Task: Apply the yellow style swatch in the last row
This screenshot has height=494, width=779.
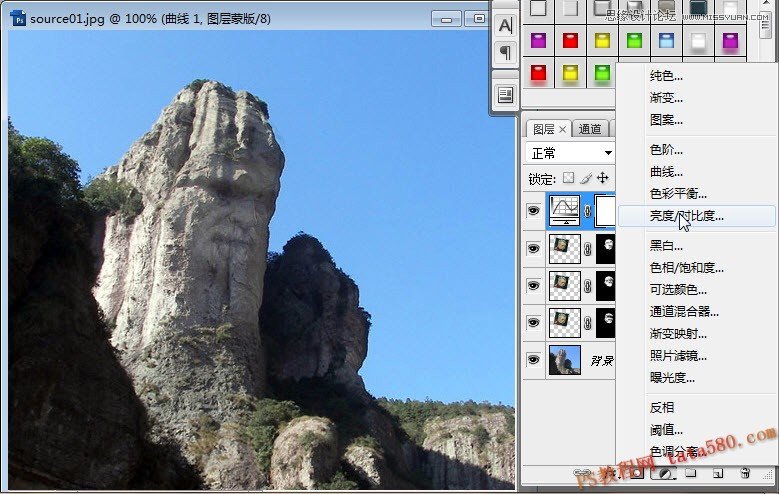Action: click(x=570, y=74)
